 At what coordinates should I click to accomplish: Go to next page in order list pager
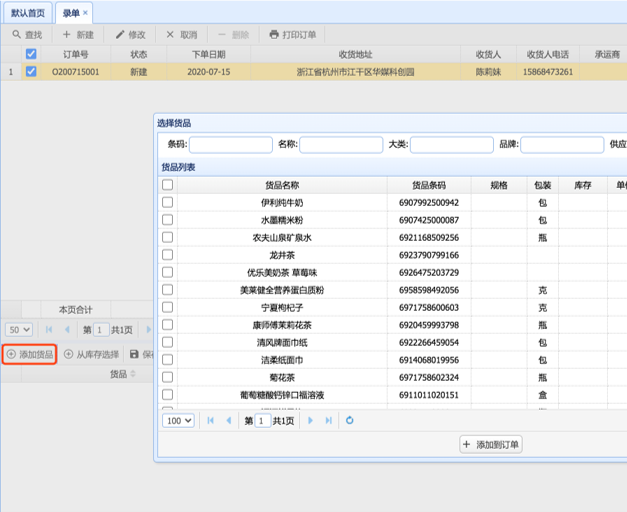click(149, 330)
